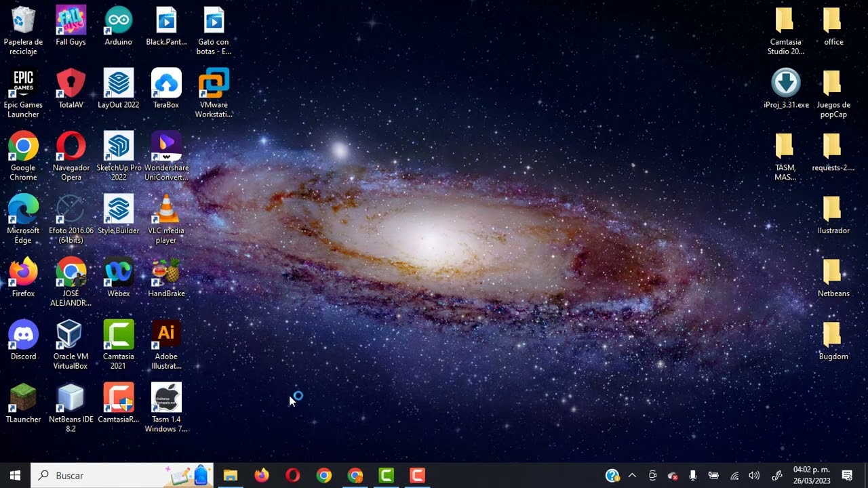Open the orange Camtasia Recorder taskbar icon
The image size is (868, 488).
417,476
